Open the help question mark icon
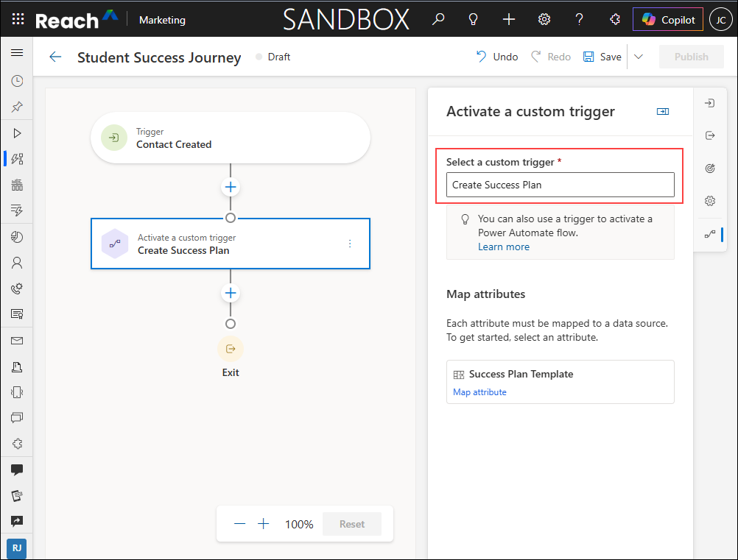 (580, 19)
